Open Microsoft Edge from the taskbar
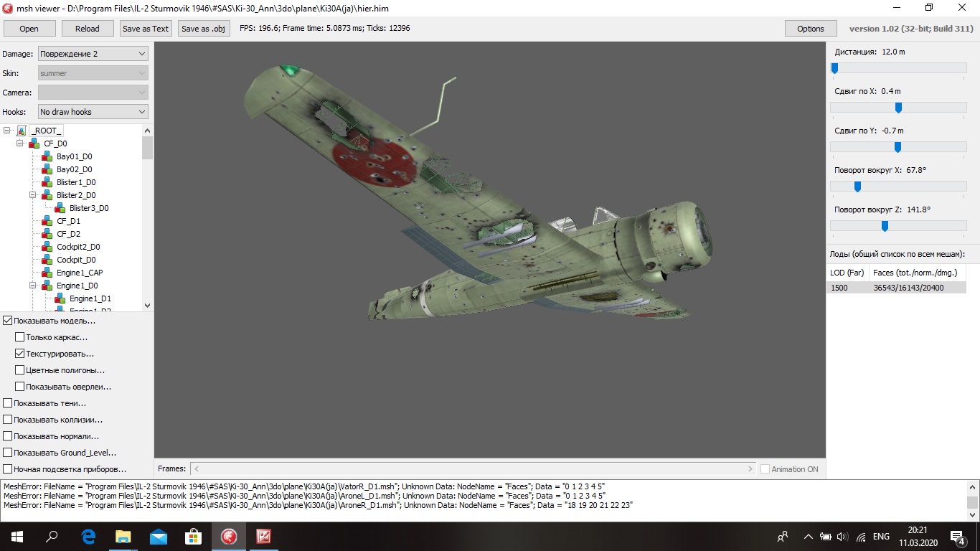The height and width of the screenshot is (551, 980). tap(88, 536)
